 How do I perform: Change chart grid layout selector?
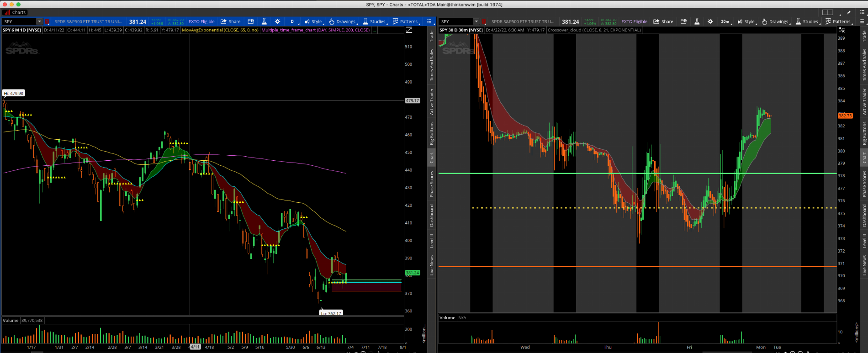click(827, 12)
